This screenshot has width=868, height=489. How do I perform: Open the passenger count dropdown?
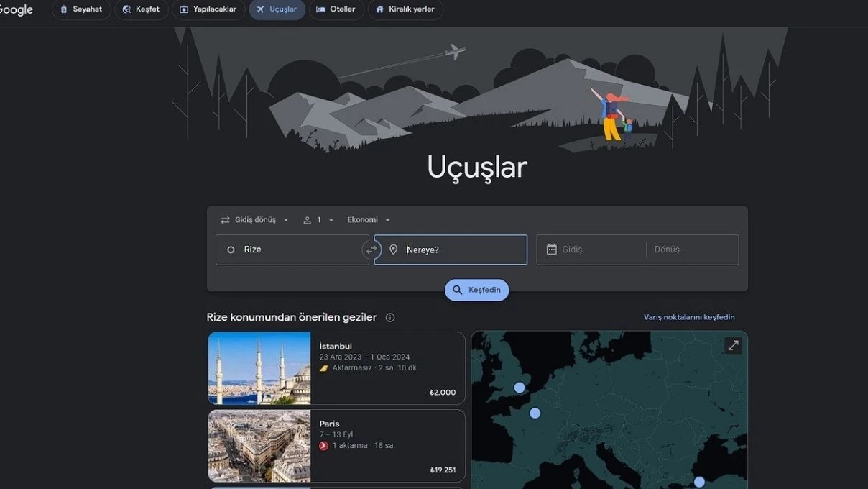318,220
